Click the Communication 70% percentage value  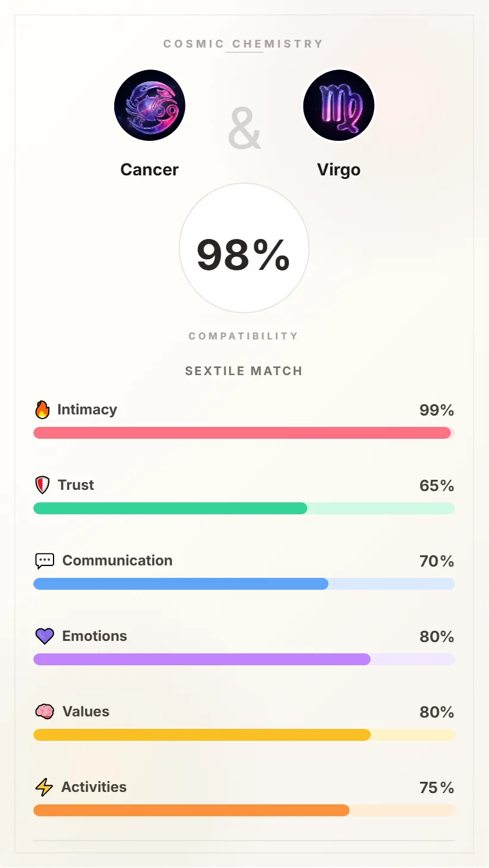436,561
